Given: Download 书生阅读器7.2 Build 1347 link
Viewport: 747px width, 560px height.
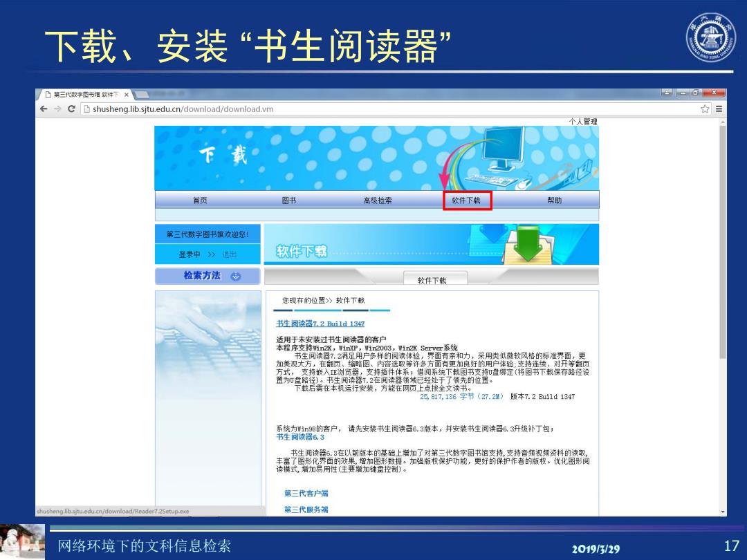Looking at the screenshot, I should coord(320,324).
